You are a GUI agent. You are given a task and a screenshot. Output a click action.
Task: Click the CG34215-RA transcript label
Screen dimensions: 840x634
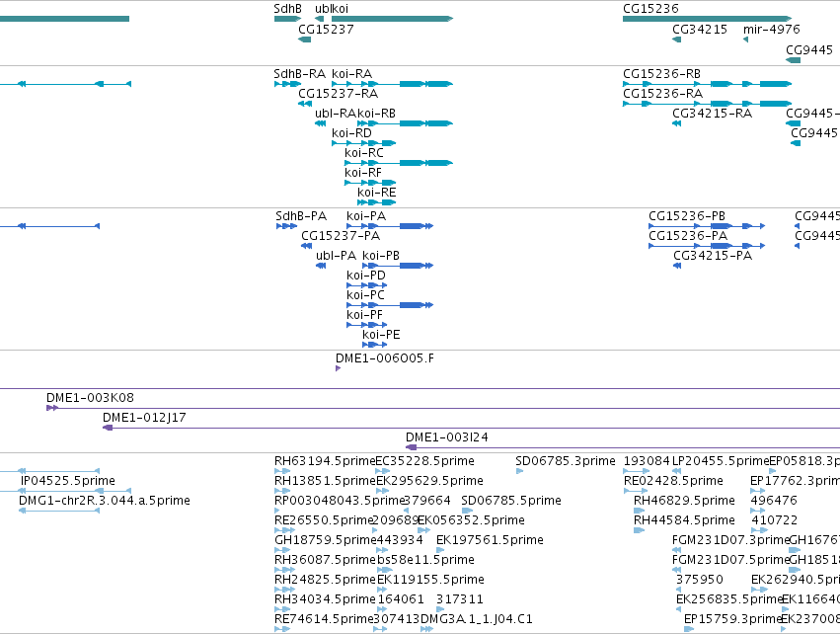(712, 114)
